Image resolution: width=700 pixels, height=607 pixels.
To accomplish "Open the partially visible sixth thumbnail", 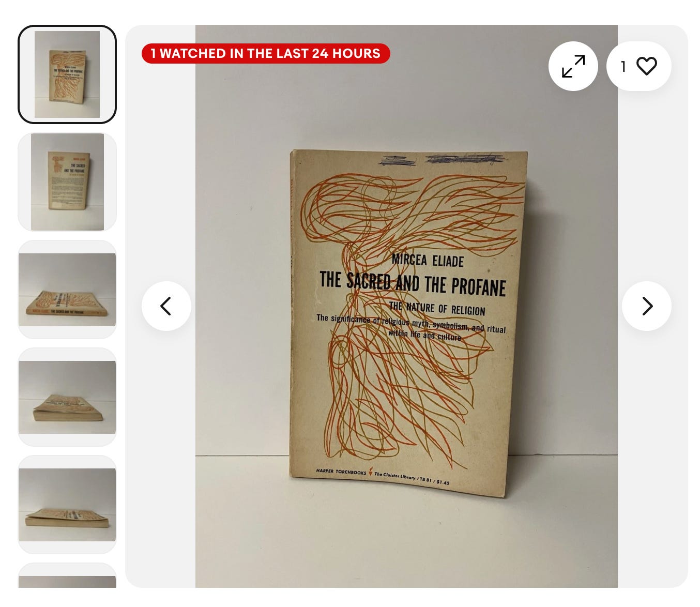I will tap(67, 575).
